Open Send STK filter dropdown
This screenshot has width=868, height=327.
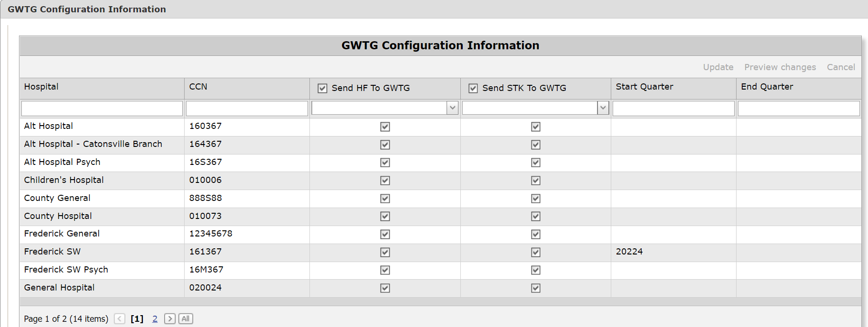(603, 108)
